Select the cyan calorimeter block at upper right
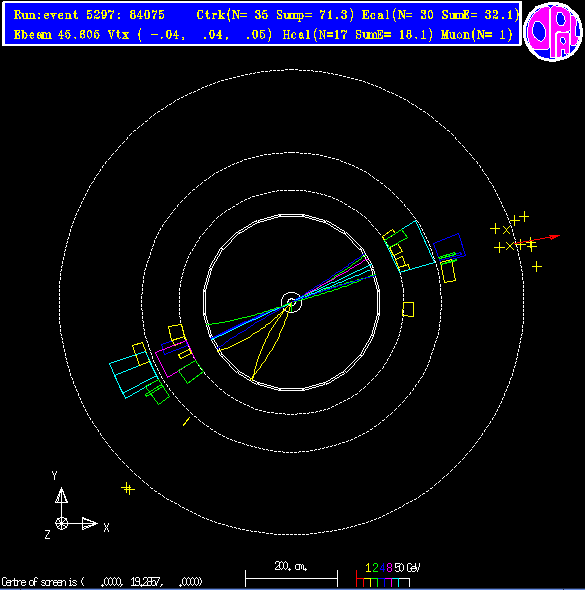Viewport: 585px width, 590px height. coord(409,246)
